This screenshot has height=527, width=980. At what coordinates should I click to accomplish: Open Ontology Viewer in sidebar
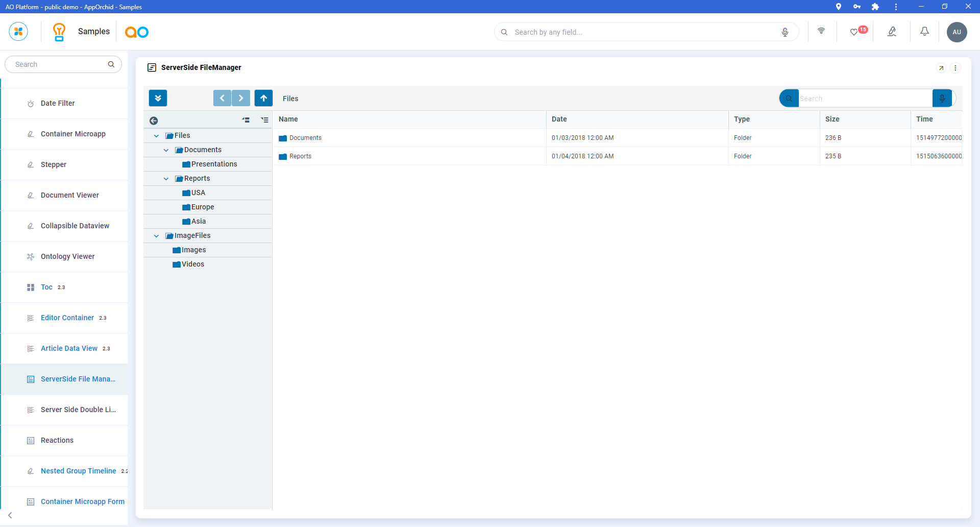pos(67,256)
